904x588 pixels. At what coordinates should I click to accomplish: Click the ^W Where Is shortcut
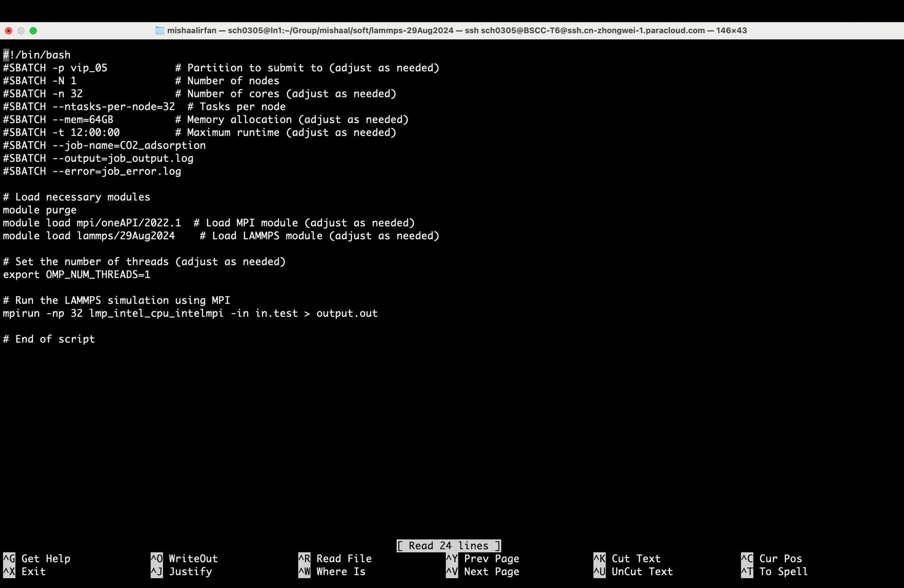pos(332,572)
